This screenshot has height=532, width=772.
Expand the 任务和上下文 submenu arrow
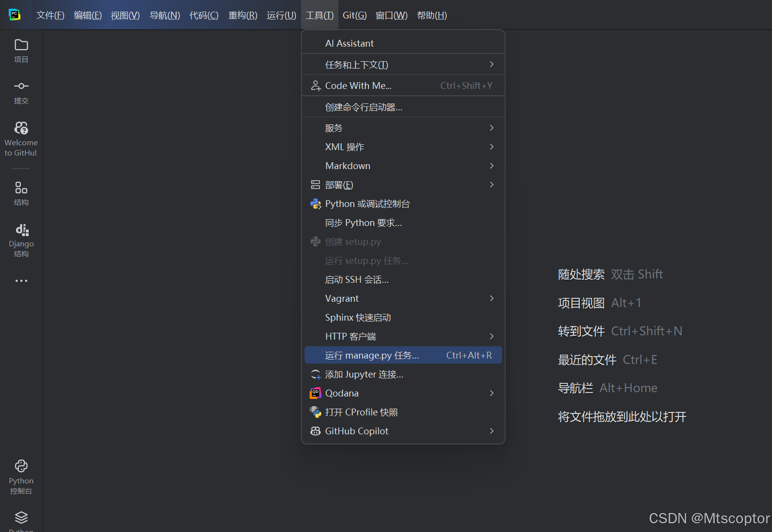click(x=491, y=64)
